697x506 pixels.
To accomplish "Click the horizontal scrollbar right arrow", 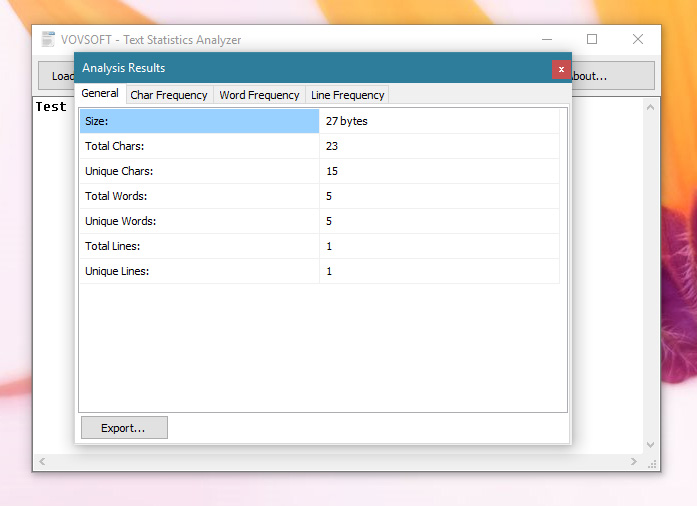I will click(633, 462).
